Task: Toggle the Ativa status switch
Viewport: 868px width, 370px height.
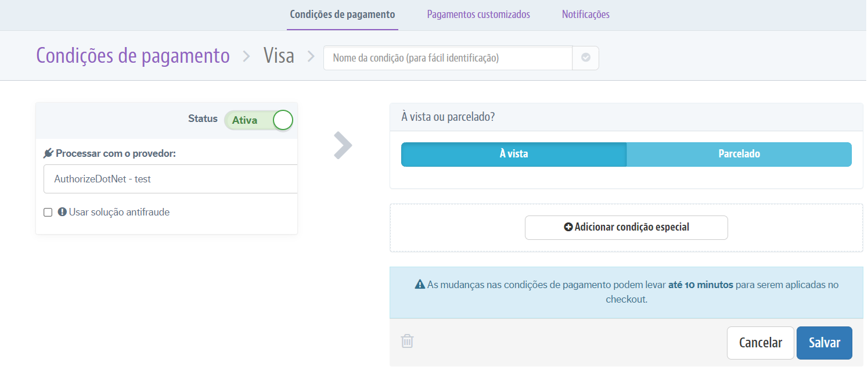Action: pyautogui.click(x=259, y=120)
